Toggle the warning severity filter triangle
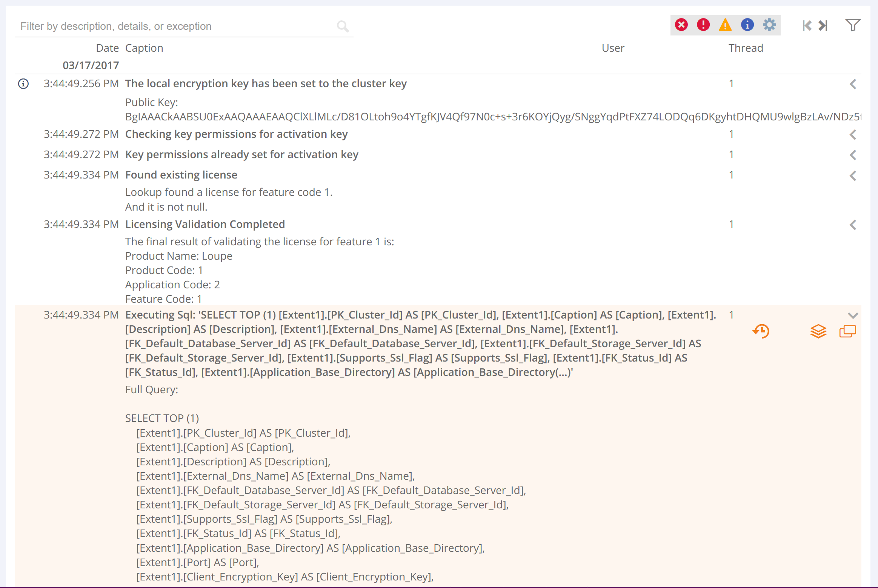878x588 pixels. click(725, 25)
